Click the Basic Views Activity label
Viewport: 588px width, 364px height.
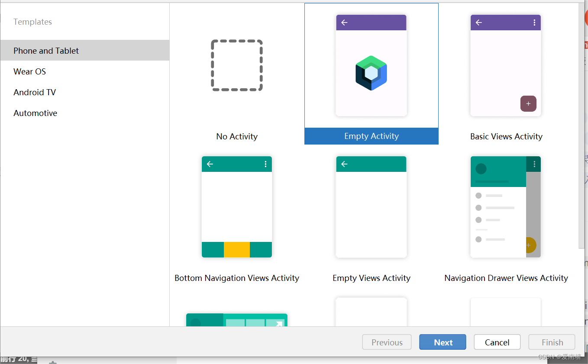[x=506, y=136]
